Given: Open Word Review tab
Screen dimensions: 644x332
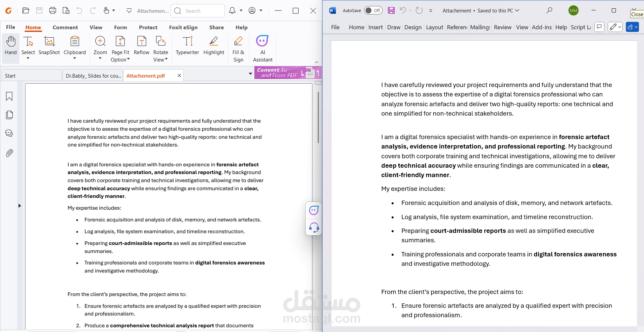Looking at the screenshot, I should [503, 27].
